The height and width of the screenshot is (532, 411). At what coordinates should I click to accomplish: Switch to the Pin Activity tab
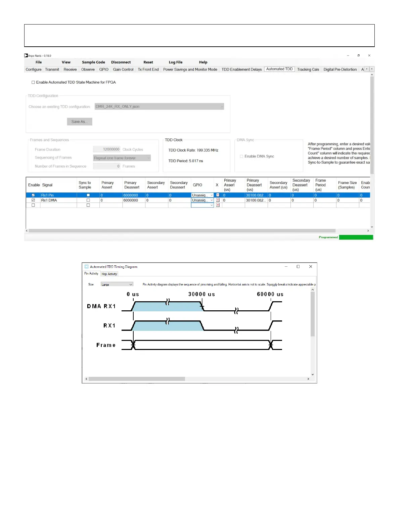click(x=91, y=273)
